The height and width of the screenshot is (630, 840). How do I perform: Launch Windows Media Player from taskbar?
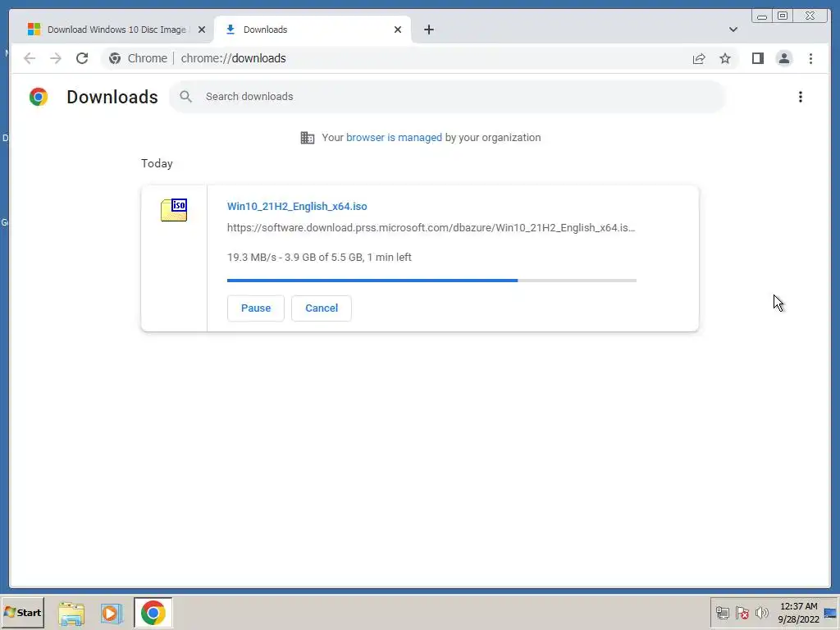click(112, 613)
